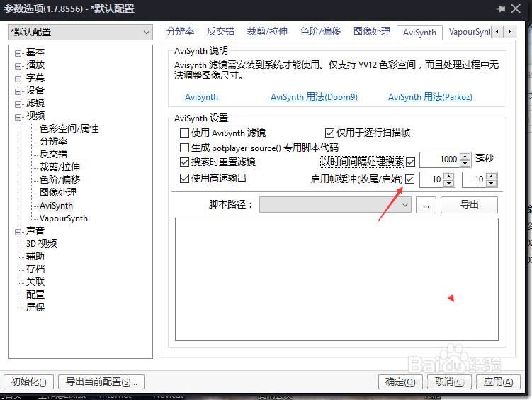Click inside the script text area
This screenshot has height=400, width=532.
(x=336, y=279)
